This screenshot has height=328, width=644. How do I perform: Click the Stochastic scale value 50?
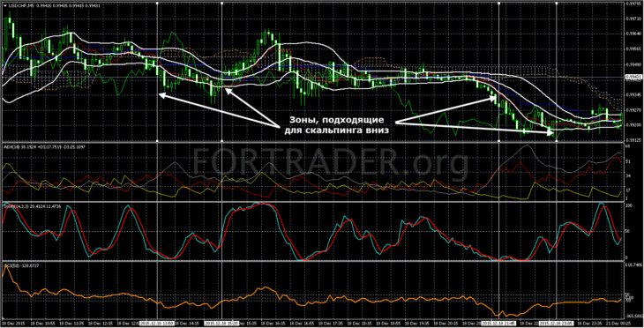[x=627, y=231]
